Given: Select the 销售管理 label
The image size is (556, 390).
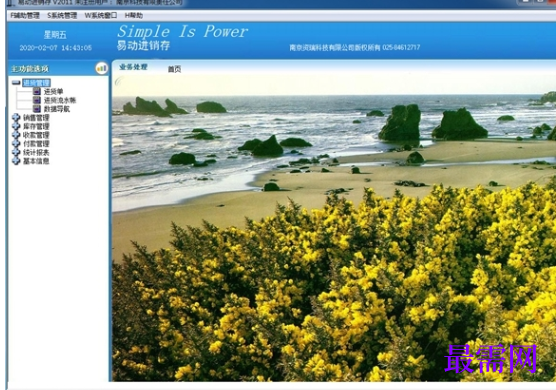Looking at the screenshot, I should tap(36, 118).
